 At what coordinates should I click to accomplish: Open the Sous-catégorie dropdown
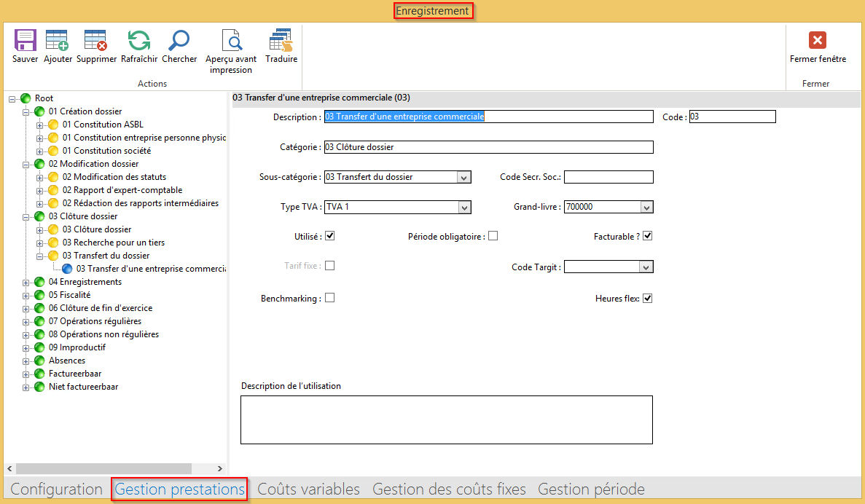point(464,177)
